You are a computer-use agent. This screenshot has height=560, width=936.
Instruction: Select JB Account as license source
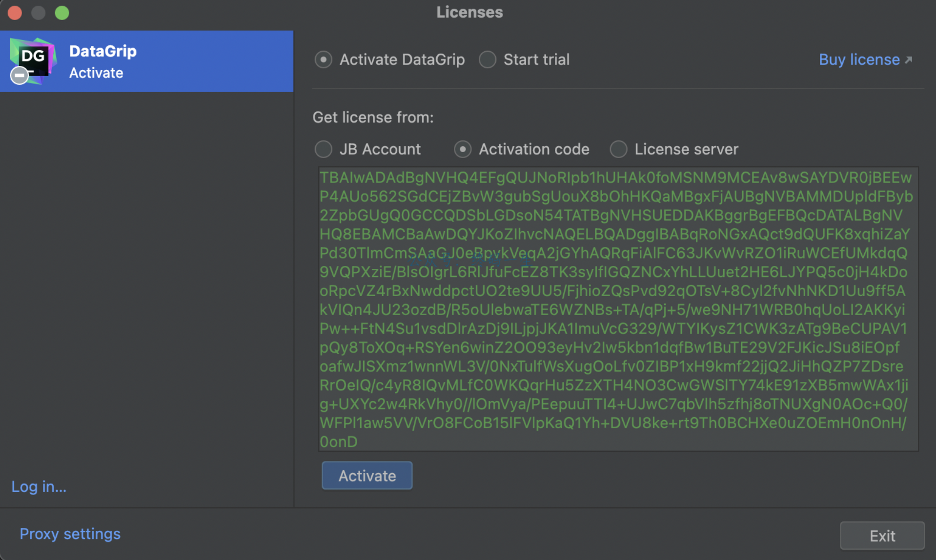click(x=324, y=149)
